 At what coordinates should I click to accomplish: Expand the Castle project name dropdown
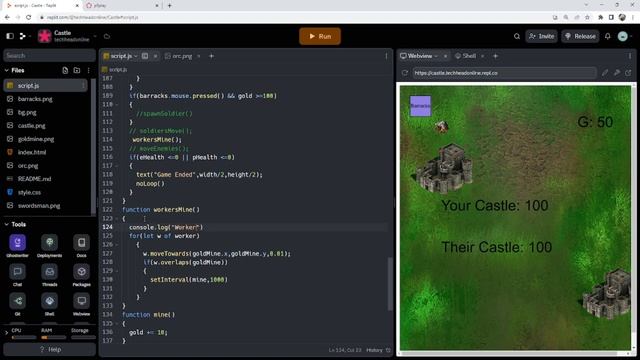click(x=95, y=36)
